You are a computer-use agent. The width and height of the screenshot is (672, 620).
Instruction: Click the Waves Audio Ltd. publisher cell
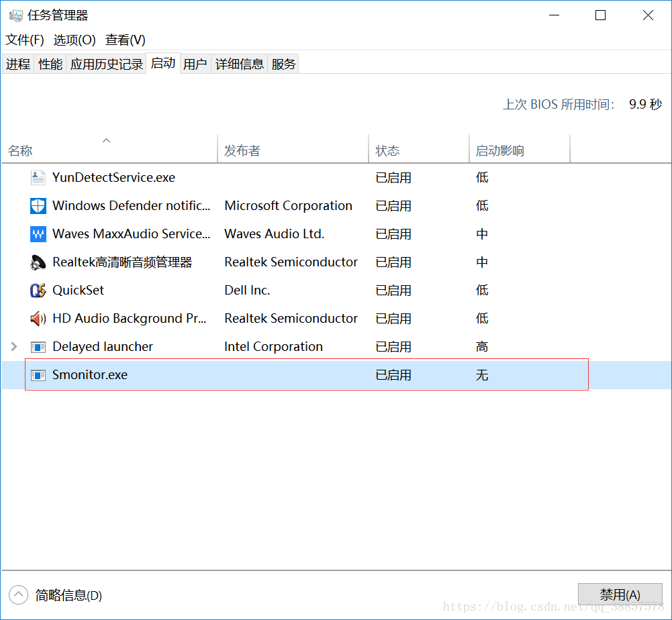pyautogui.click(x=275, y=234)
